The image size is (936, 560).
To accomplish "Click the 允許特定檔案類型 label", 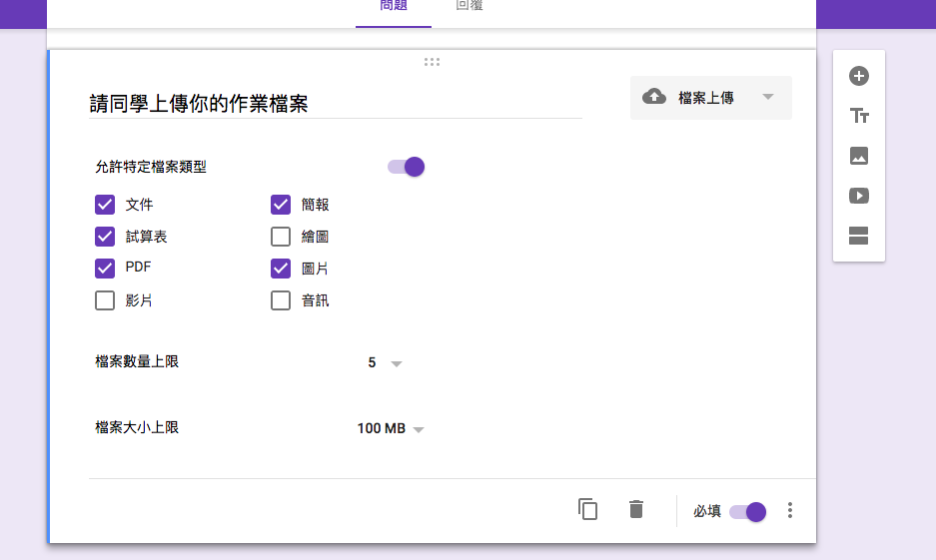I will pos(151,167).
